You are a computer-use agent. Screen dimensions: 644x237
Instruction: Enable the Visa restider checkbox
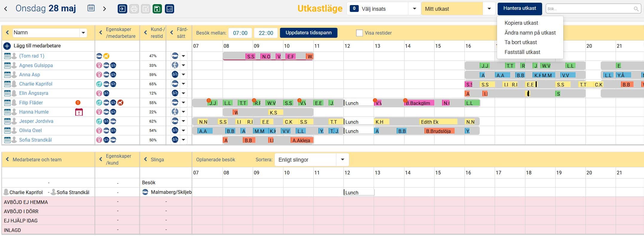pyautogui.click(x=359, y=33)
